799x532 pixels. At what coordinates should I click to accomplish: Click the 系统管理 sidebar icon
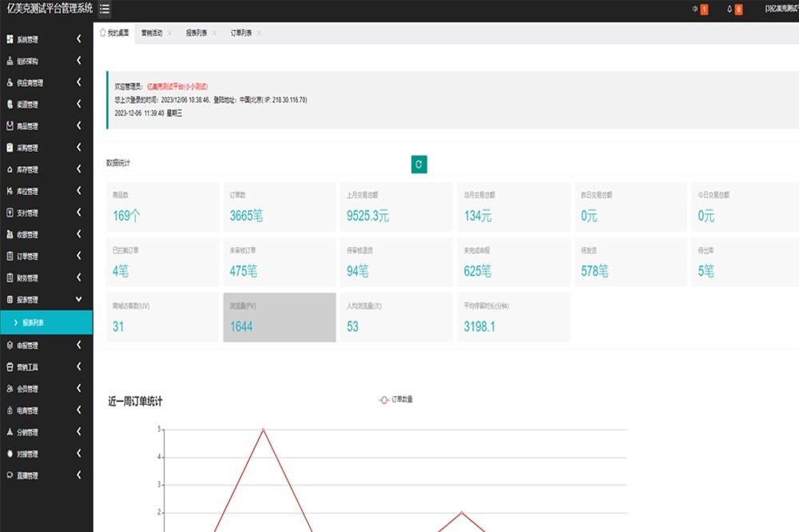(x=10, y=39)
